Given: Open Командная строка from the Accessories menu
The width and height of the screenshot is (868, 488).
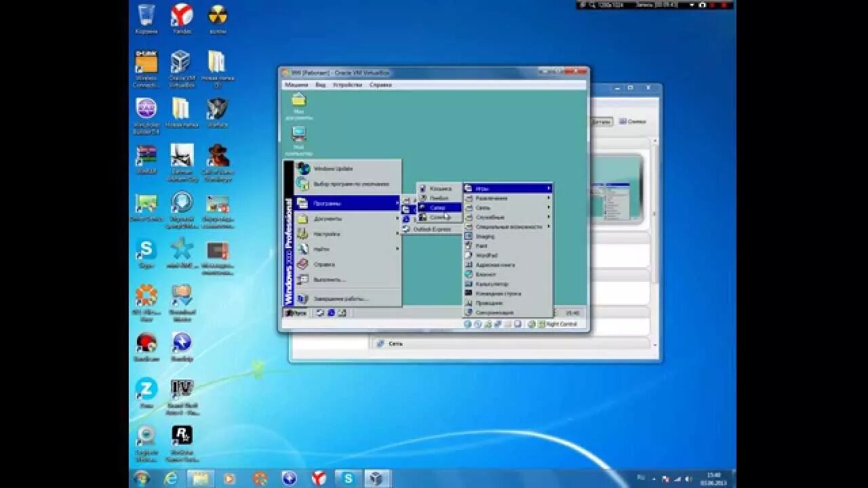Looking at the screenshot, I should (x=508, y=293).
